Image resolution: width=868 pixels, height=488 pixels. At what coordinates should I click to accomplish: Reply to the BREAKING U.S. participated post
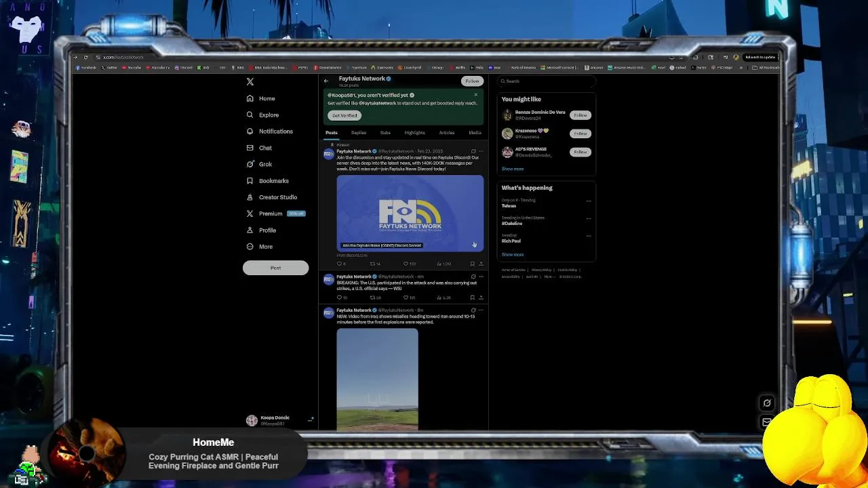tap(340, 298)
